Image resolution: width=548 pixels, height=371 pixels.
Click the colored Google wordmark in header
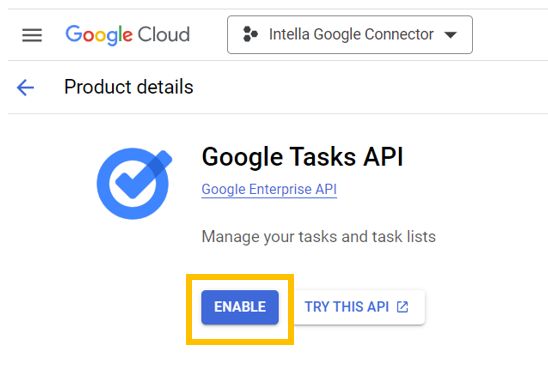click(99, 35)
